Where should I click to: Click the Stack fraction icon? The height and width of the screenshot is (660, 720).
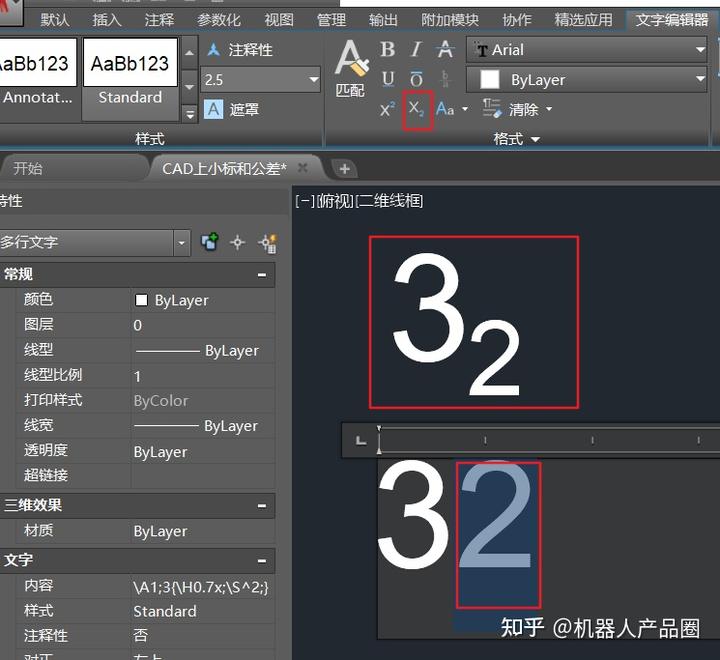tap(444, 79)
